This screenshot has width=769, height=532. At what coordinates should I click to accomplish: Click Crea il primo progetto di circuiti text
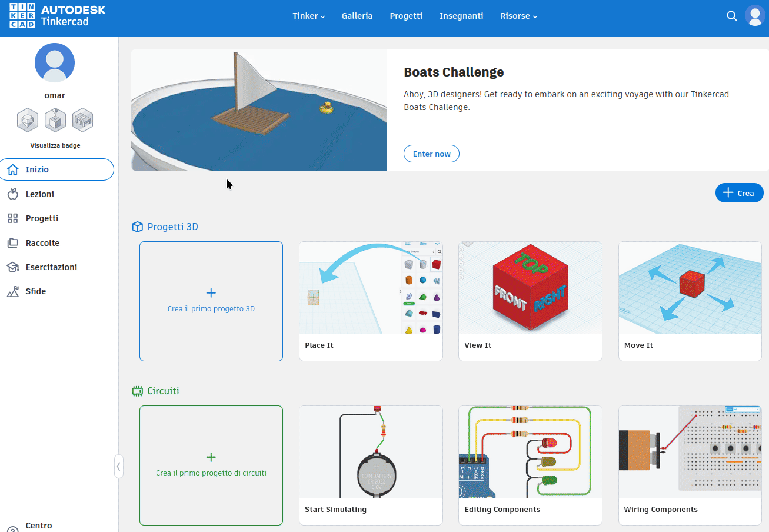(x=211, y=473)
